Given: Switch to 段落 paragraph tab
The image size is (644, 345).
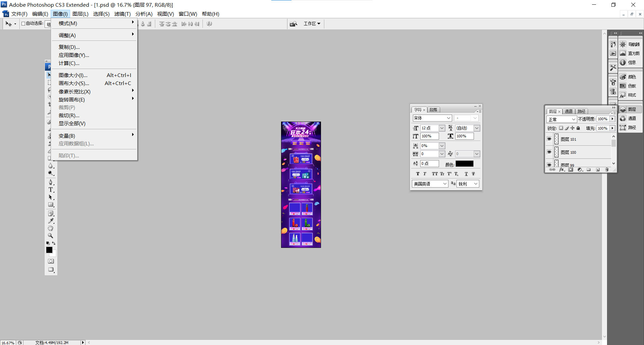Looking at the screenshot, I should [433, 110].
